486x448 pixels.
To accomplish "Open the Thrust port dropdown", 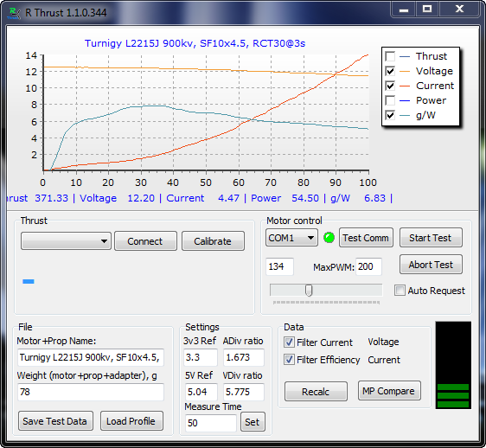I will [66, 241].
